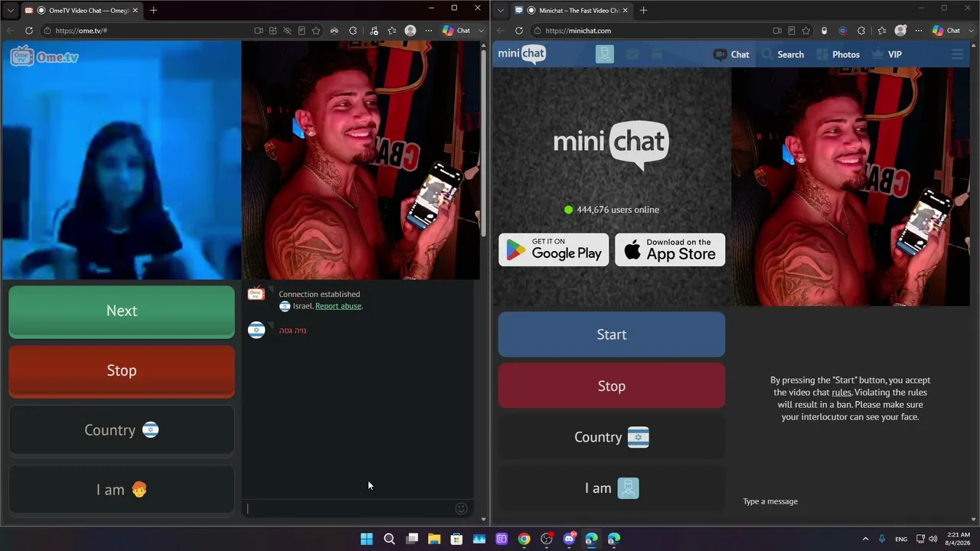
Task: Expand the Copilot dropdown arrow in the Minichat window
Action: click(971, 31)
